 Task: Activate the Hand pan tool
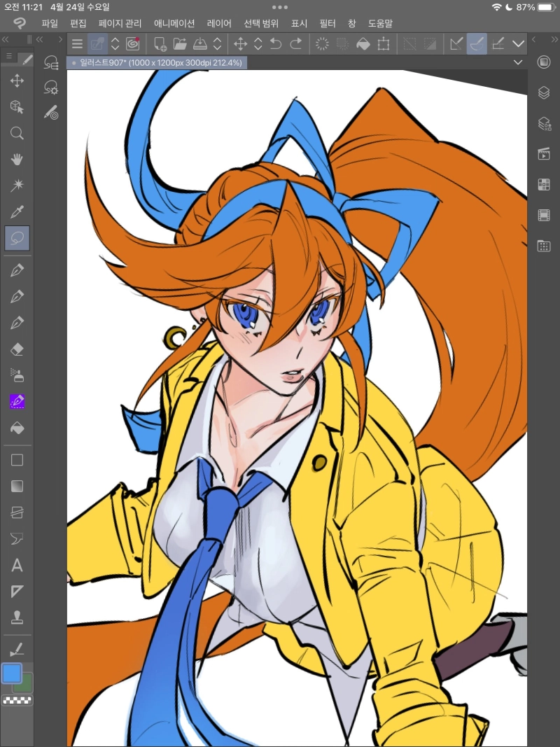click(17, 159)
